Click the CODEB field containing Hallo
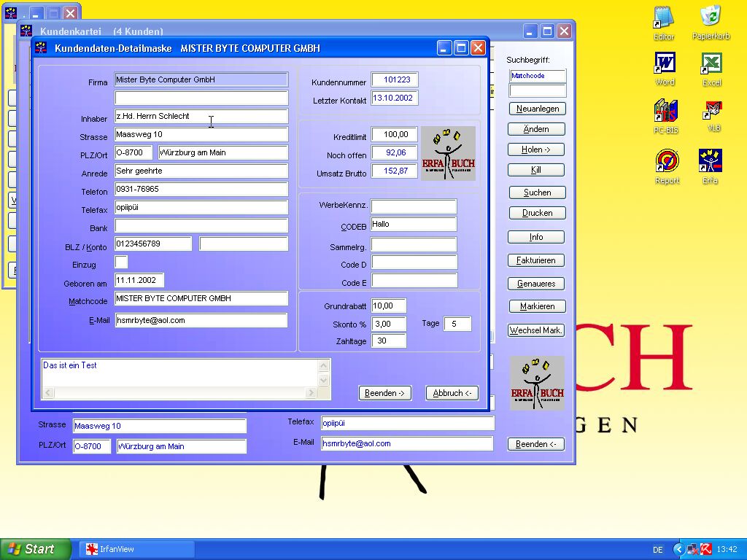Viewport: 747px width, 560px height. pos(414,225)
